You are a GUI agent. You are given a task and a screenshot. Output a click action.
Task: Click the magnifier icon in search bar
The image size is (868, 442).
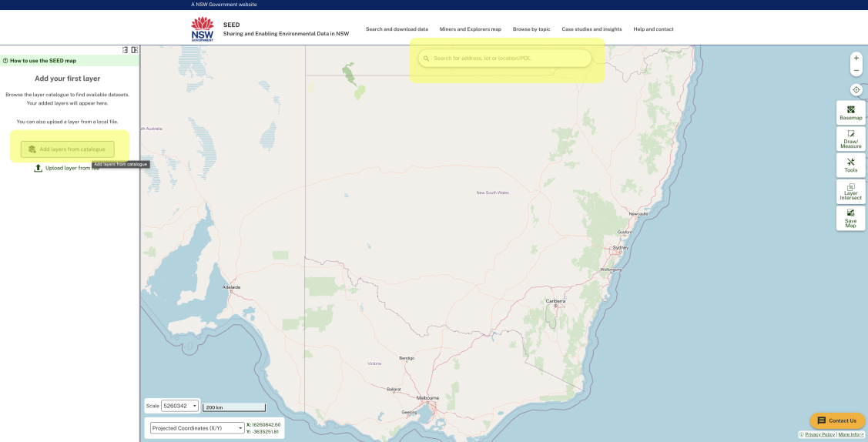click(426, 58)
